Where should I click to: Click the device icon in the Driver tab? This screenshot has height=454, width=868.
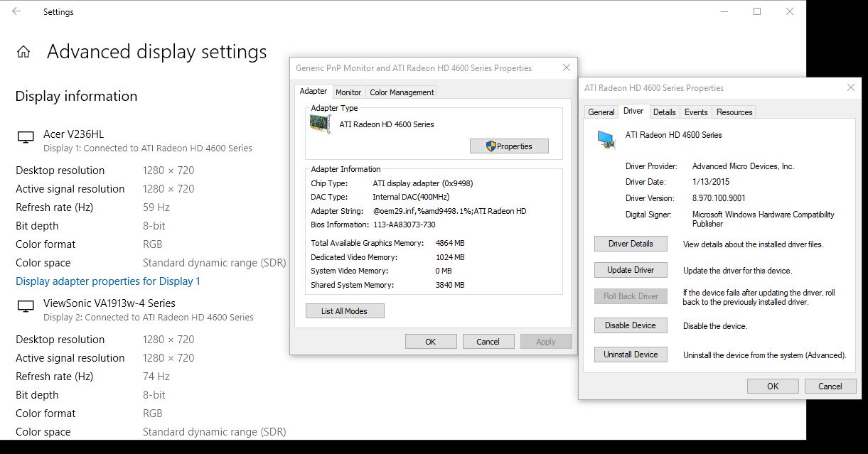click(x=606, y=139)
